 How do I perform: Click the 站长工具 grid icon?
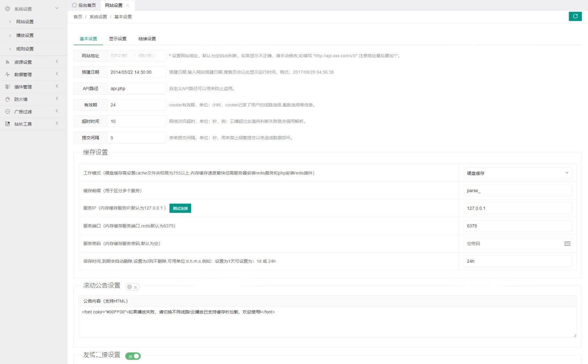(x=8, y=124)
